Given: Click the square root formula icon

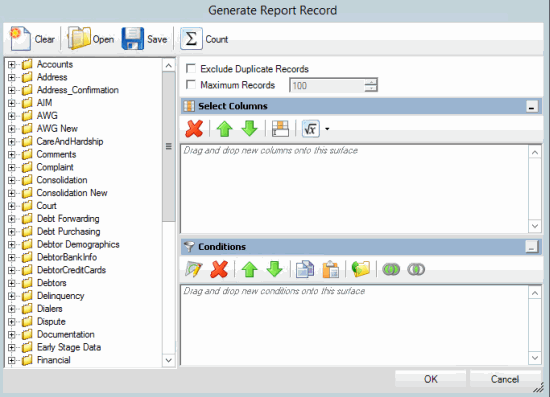Looking at the screenshot, I should tap(310, 129).
